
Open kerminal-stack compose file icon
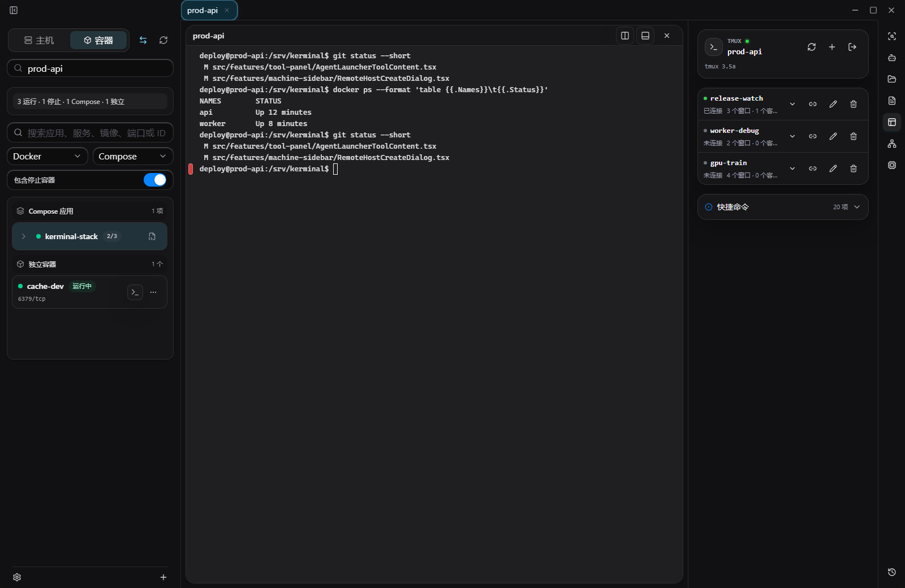tap(152, 236)
